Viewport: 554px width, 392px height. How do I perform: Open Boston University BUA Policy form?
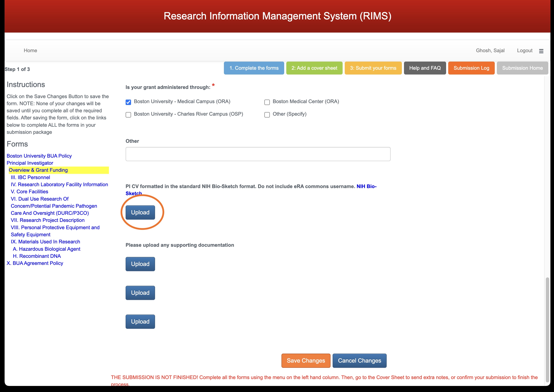39,156
